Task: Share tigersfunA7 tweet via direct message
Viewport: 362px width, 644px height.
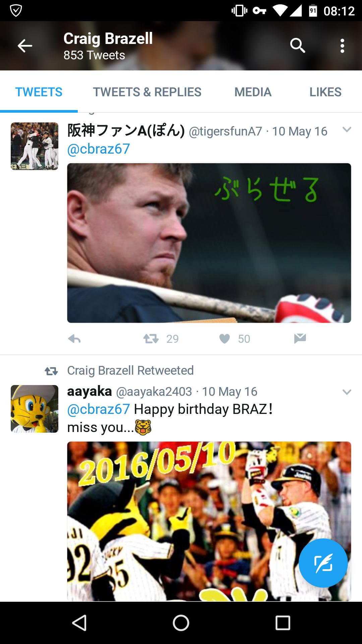Action: click(300, 339)
